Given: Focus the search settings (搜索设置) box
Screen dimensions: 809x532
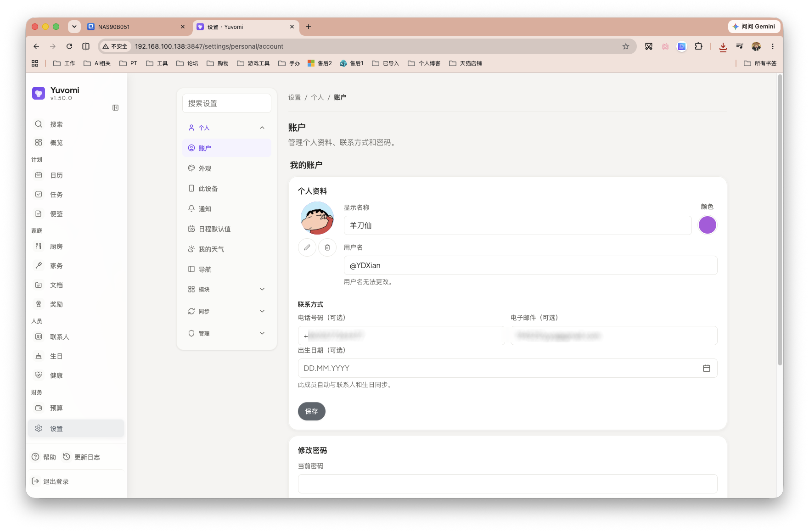Looking at the screenshot, I should click(x=227, y=103).
